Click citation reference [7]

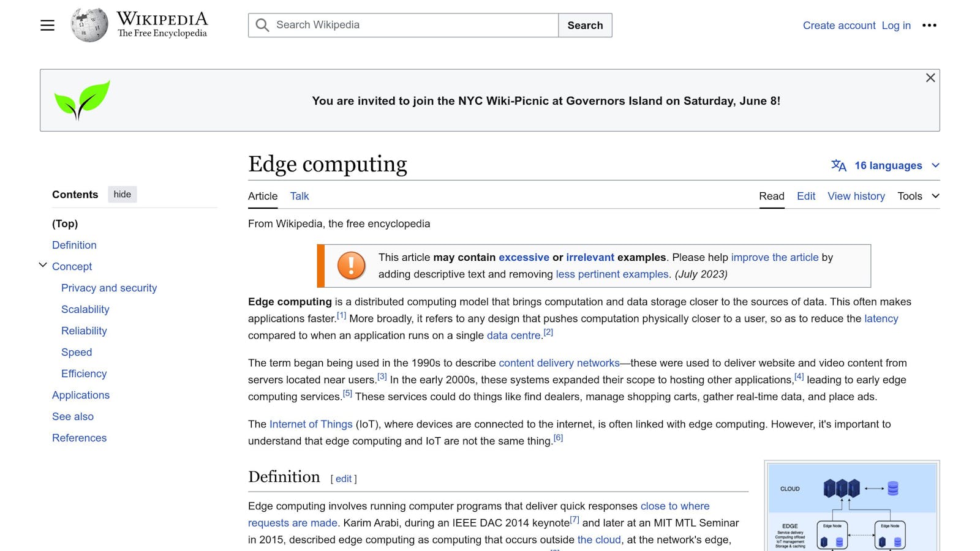tap(575, 519)
